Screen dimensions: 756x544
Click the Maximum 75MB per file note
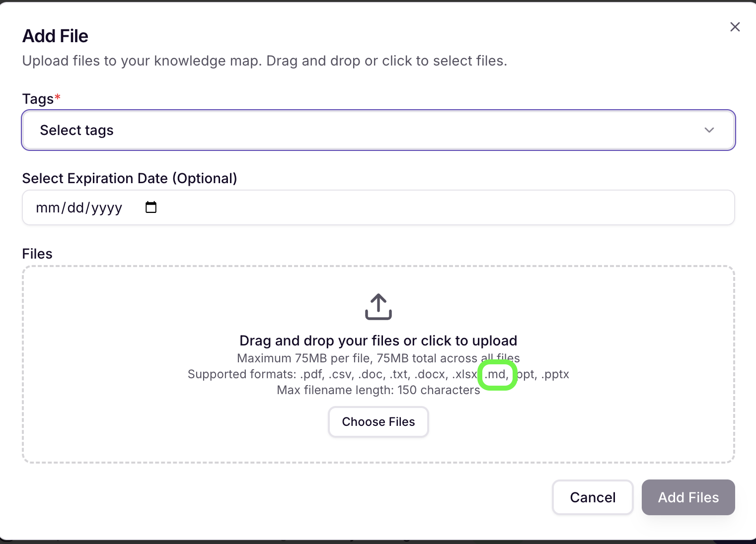378,358
